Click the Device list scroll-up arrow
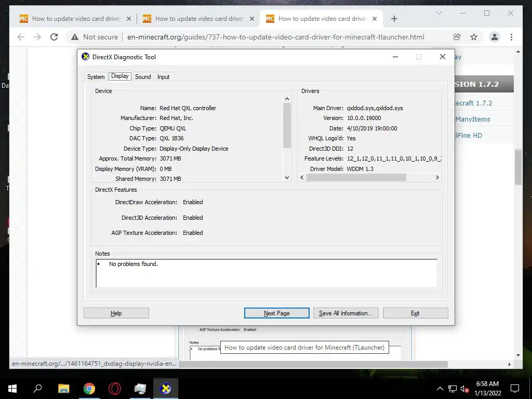The image size is (532, 399). pos(287,99)
